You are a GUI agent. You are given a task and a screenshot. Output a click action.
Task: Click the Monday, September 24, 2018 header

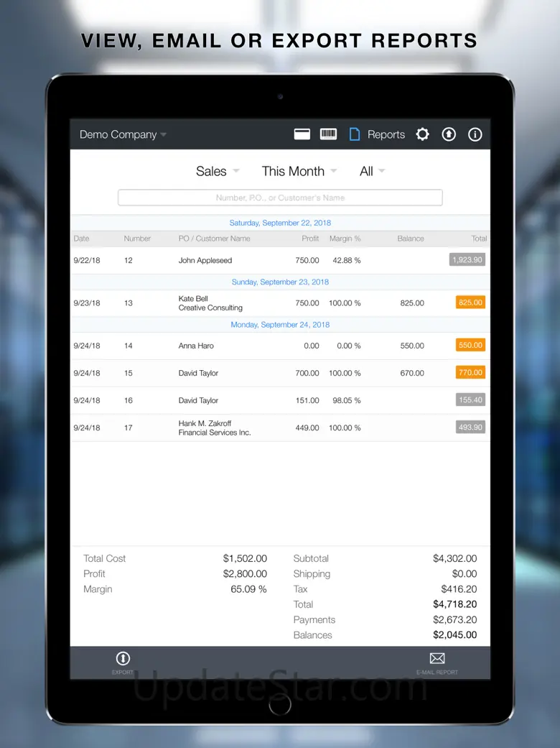pos(280,325)
